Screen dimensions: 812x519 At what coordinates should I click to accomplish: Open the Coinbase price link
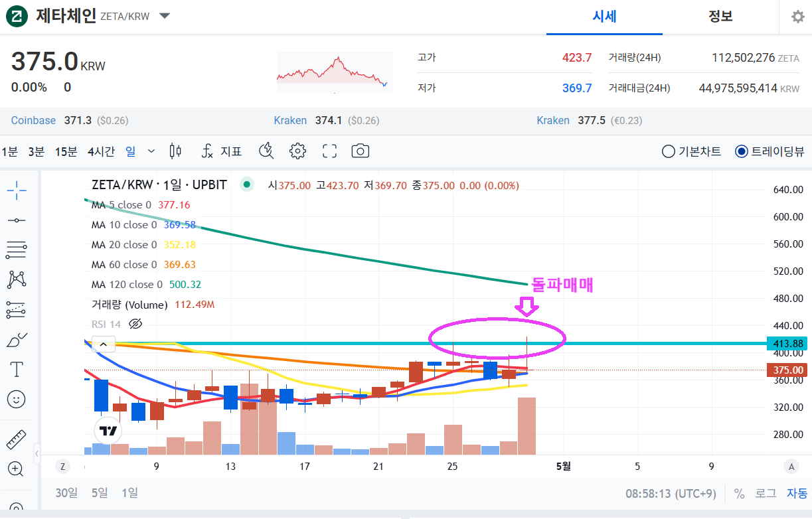click(33, 120)
